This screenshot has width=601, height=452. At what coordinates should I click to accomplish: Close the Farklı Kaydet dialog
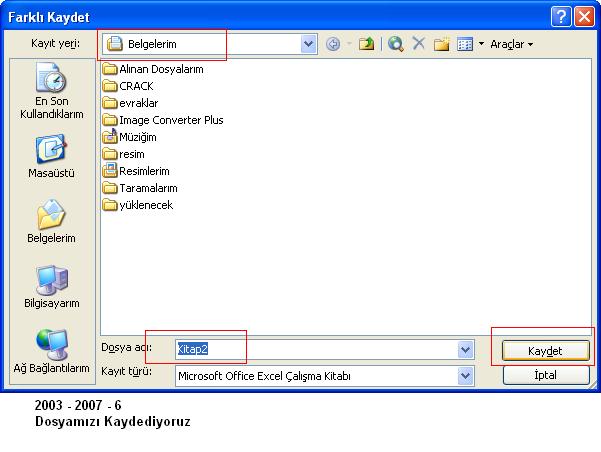(584, 17)
